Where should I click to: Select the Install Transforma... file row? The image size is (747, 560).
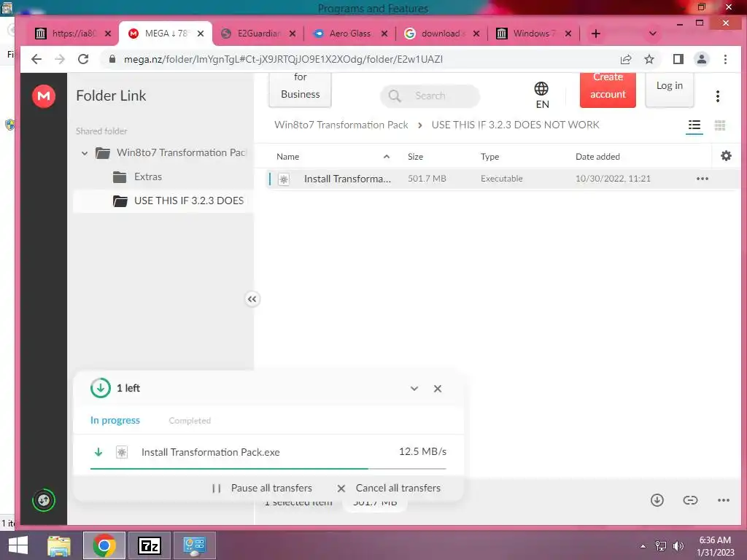tap(503, 179)
